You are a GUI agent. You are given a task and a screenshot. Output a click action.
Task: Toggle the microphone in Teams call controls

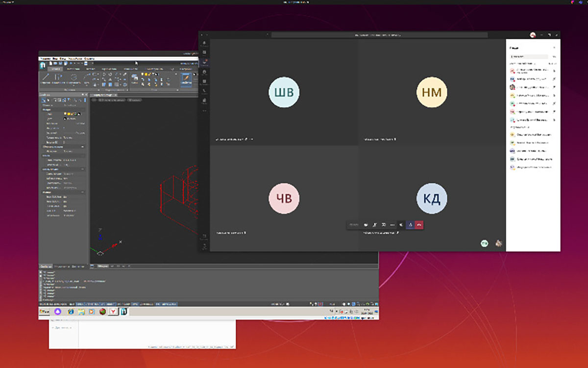pos(375,225)
